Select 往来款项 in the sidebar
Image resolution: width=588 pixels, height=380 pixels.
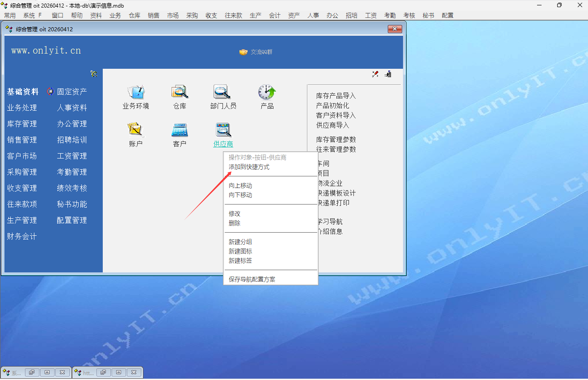point(22,204)
